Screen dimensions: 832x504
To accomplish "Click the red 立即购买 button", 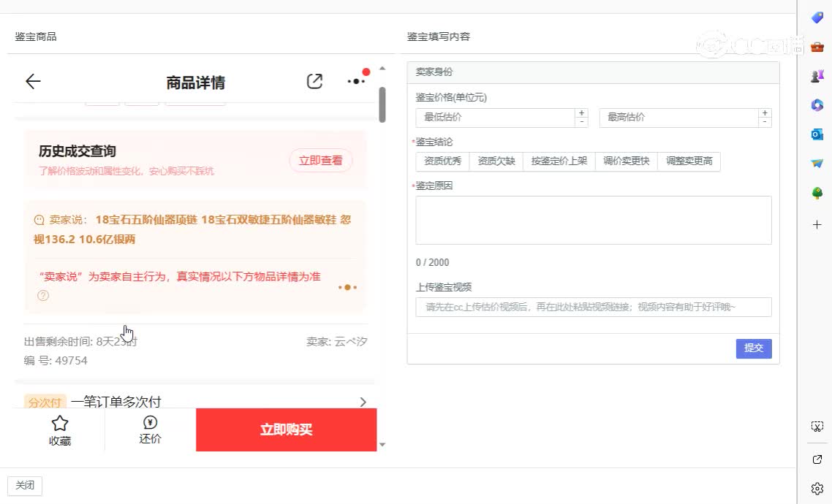I will coord(286,429).
